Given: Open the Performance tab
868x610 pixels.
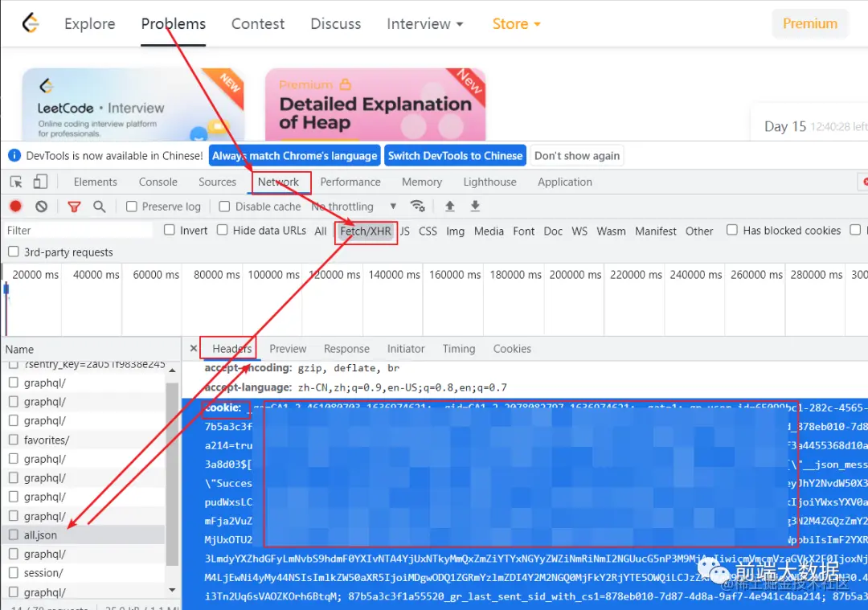Looking at the screenshot, I should [350, 182].
